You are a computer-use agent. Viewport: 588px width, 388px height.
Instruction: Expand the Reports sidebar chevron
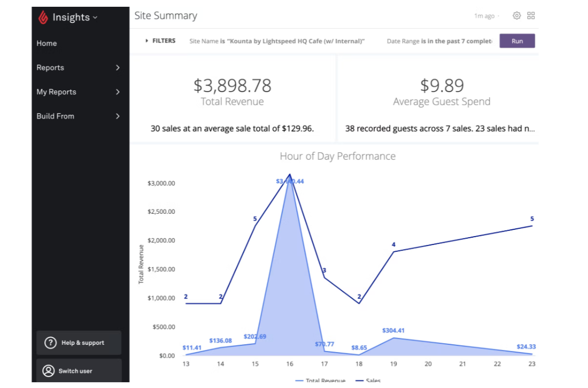pos(117,68)
